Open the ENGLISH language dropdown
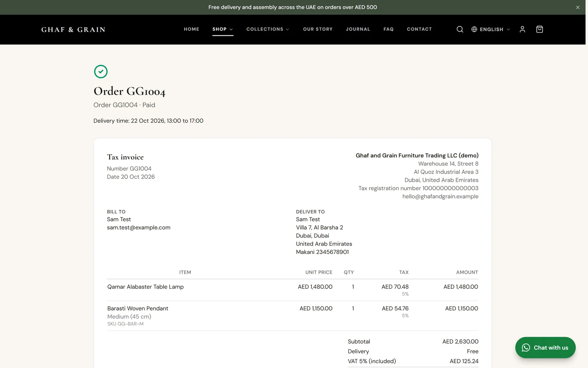The height and width of the screenshot is (368, 588). point(491,29)
